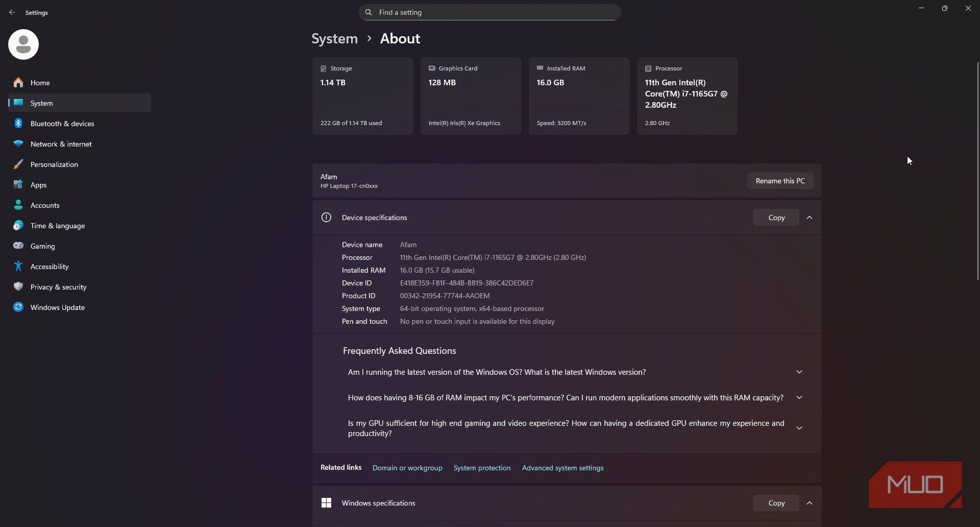
Task: Copy the Device specifications
Action: pyautogui.click(x=776, y=218)
